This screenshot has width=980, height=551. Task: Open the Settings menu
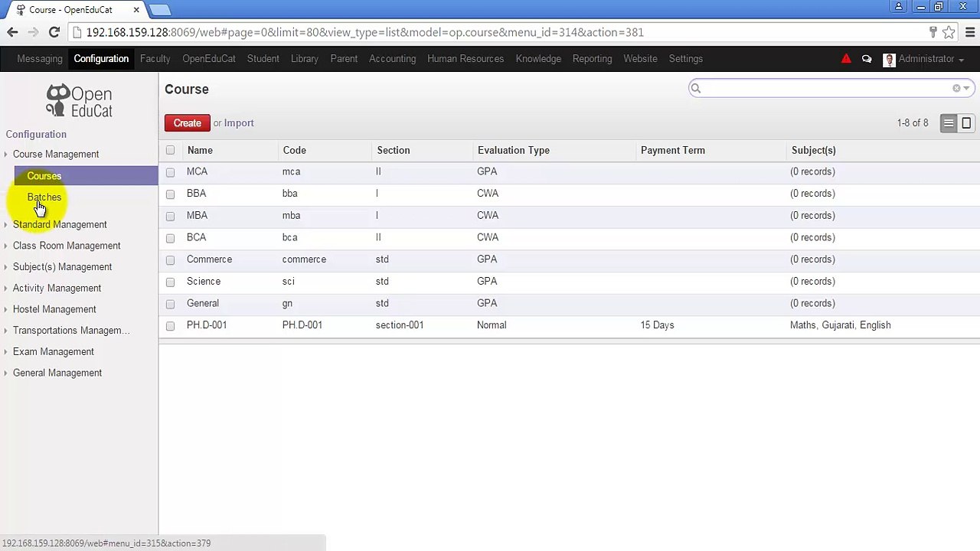tap(686, 59)
